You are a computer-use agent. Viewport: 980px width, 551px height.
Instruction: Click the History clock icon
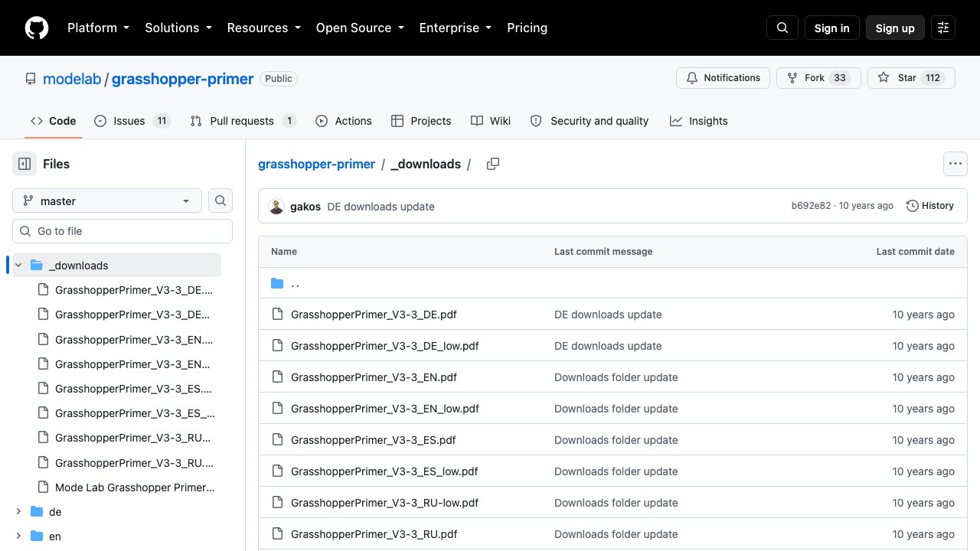913,206
